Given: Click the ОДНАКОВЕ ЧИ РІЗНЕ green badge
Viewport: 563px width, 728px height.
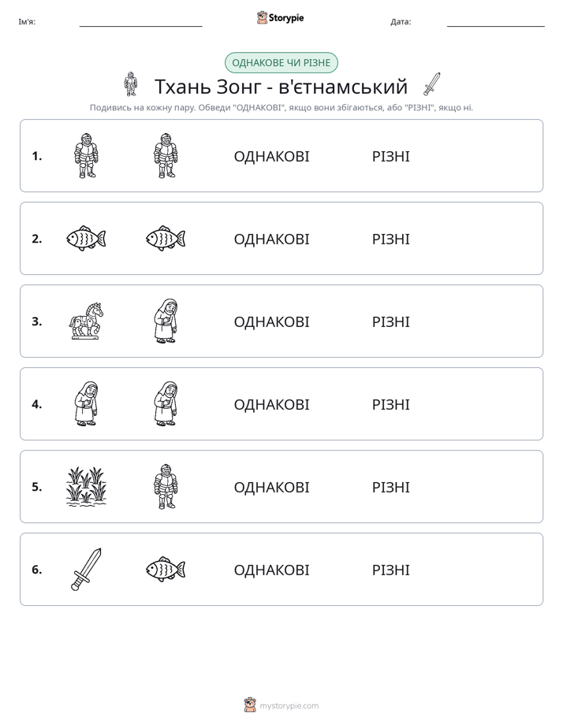Looking at the screenshot, I should [281, 63].
